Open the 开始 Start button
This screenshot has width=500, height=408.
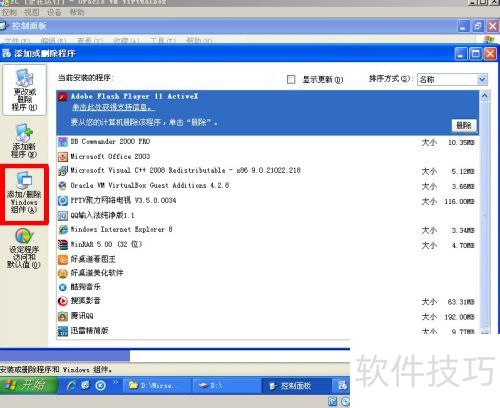(x=27, y=385)
